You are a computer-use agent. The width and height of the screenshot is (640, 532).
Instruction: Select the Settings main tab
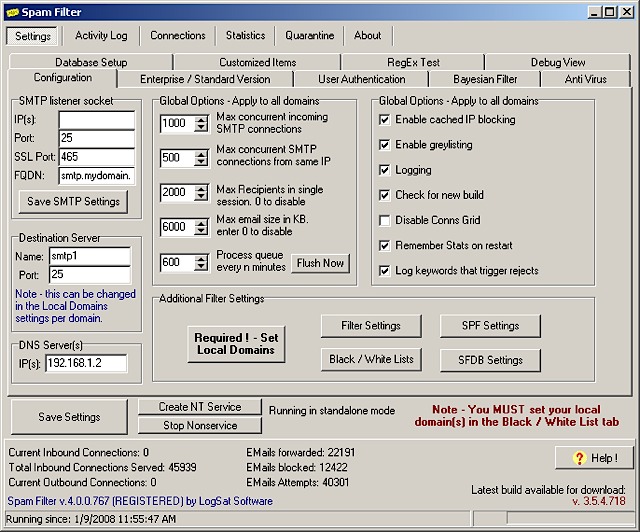[33, 36]
